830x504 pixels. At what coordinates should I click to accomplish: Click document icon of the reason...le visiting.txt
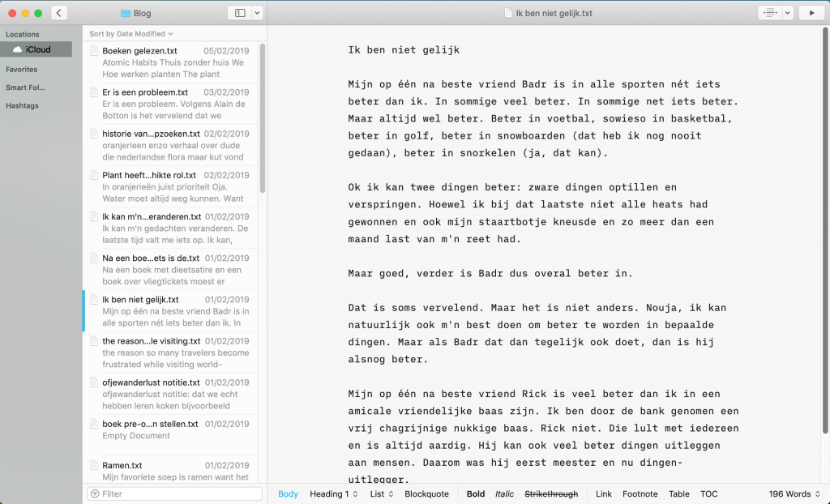[94, 341]
